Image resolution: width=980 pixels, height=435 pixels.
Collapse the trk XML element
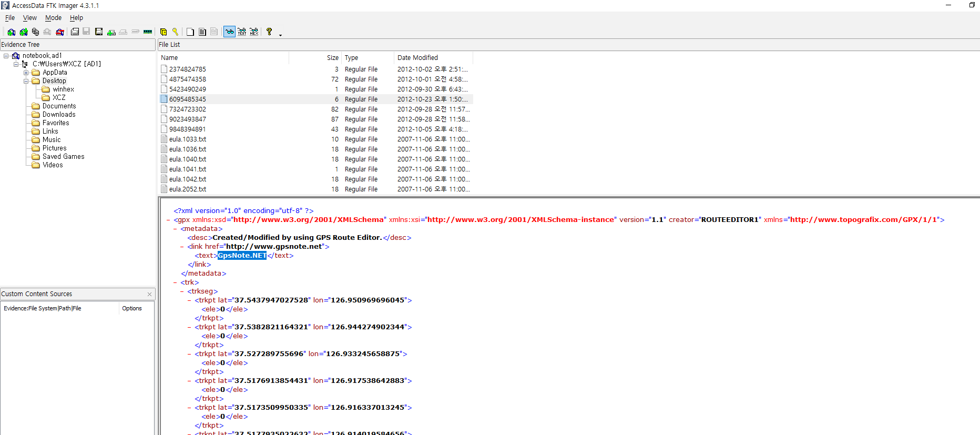[x=175, y=282]
